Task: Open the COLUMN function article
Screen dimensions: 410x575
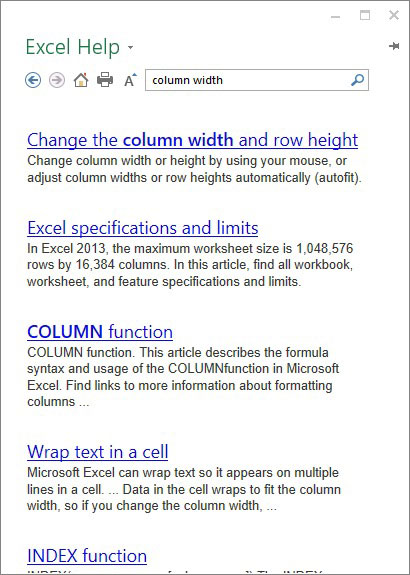Action: click(x=100, y=332)
